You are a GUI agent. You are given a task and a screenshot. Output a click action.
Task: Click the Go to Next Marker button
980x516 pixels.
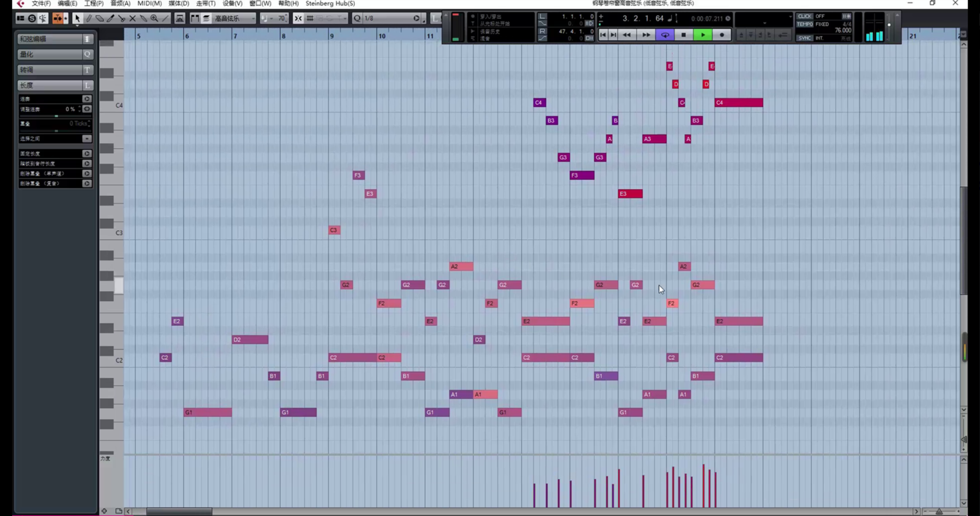click(x=614, y=35)
